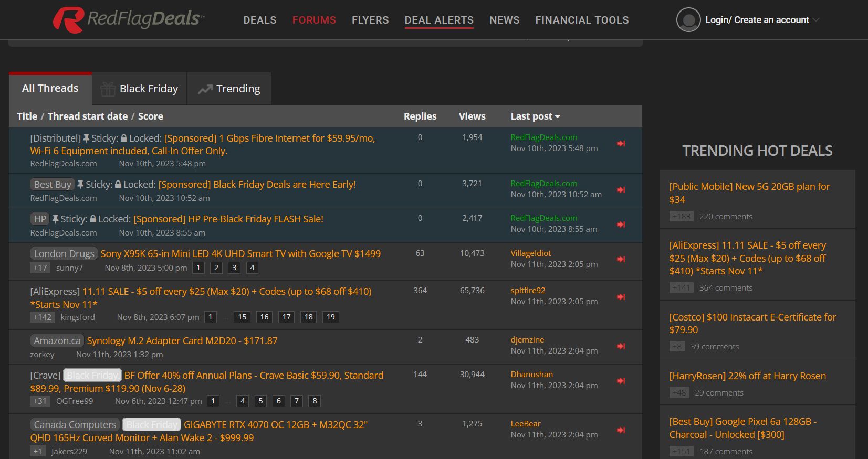Open djemzine user profile
Image resolution: width=868 pixels, height=459 pixels.
pos(527,340)
